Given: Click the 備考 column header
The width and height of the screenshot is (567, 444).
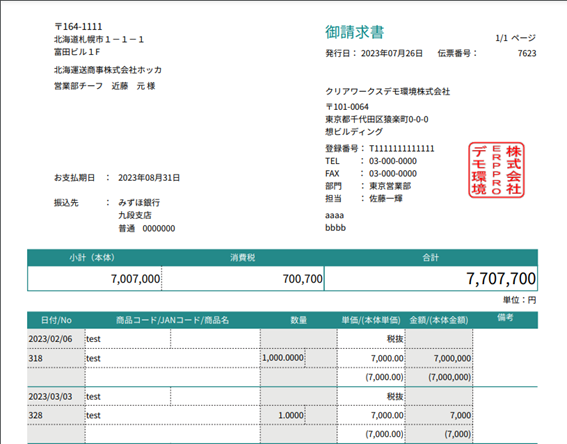Looking at the screenshot, I should [x=505, y=318].
